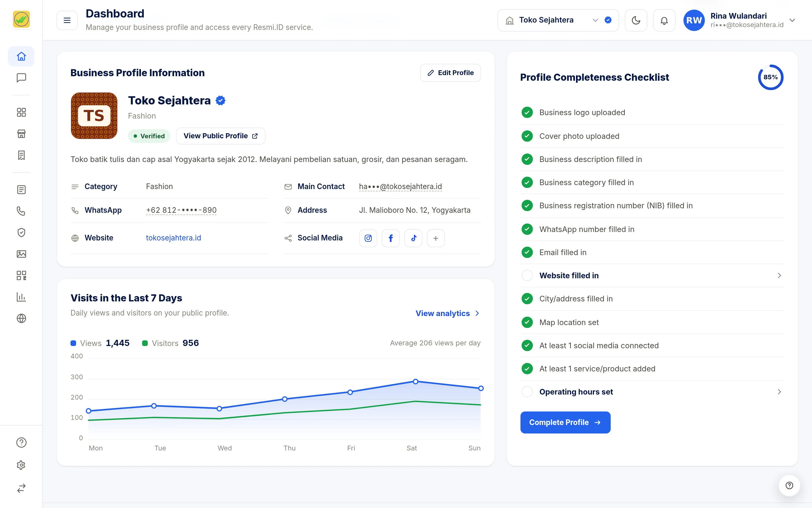The image size is (812, 508).
Task: Toggle the hamburger menu button
Action: point(67,20)
